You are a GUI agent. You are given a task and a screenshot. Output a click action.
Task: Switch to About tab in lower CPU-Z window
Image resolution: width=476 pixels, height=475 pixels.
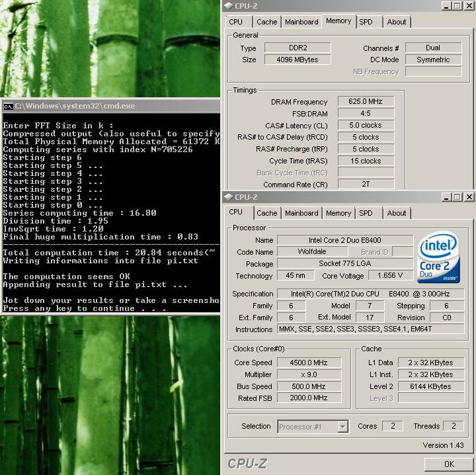point(397,213)
